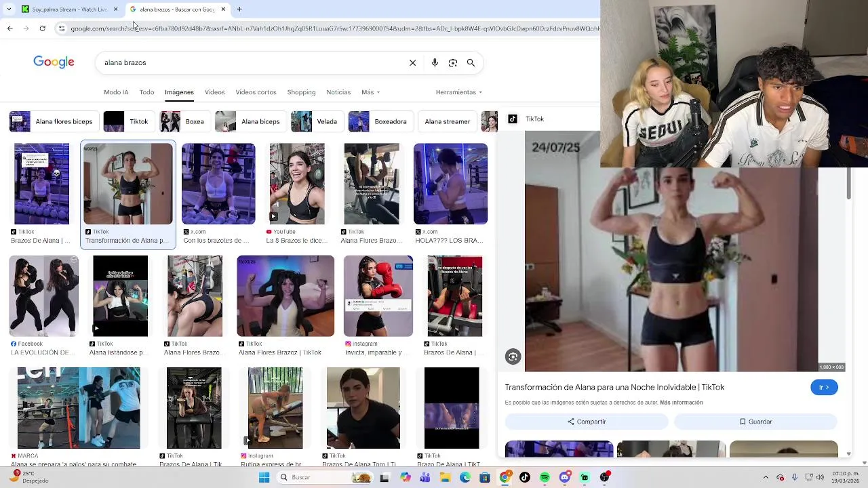Expand the 'Más' search filters dropdown
This screenshot has height=488, width=868.
pos(370,92)
